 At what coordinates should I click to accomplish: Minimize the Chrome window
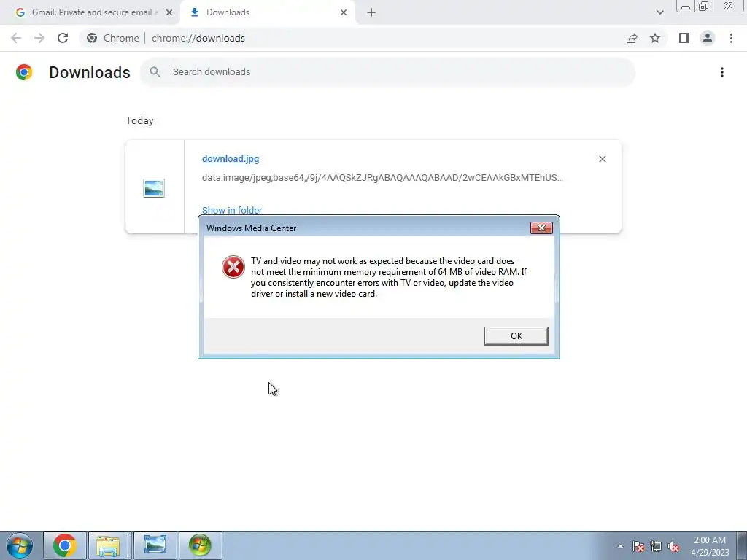click(686, 6)
